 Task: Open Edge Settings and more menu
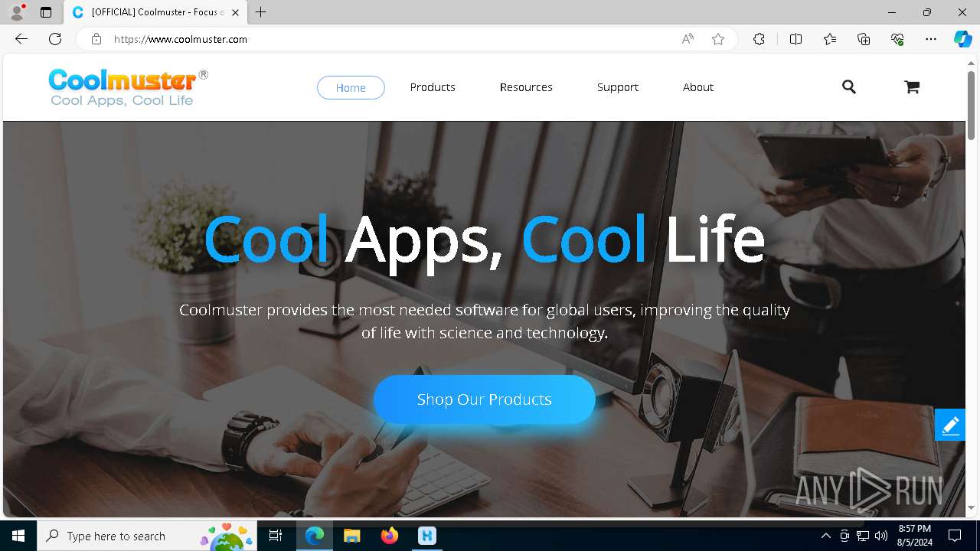[931, 39]
